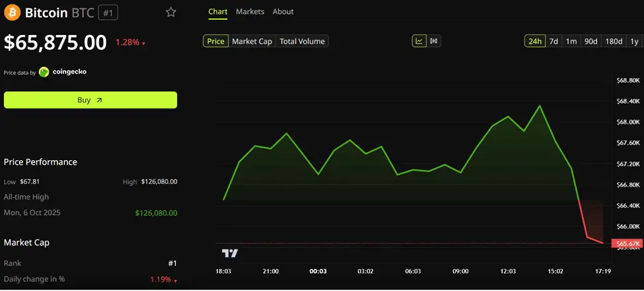Click the Bitcoin orange logo icon

pyautogui.click(x=13, y=13)
